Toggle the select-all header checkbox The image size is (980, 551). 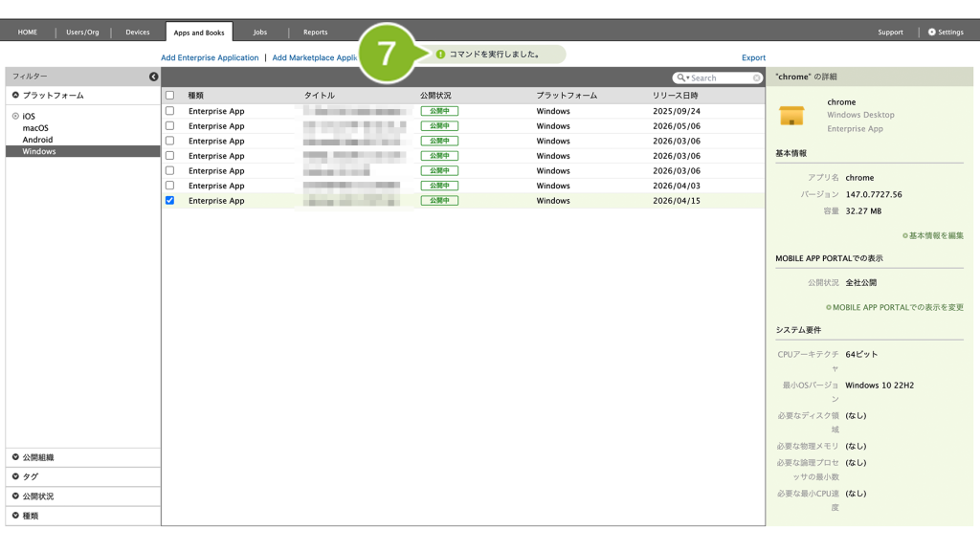click(170, 96)
